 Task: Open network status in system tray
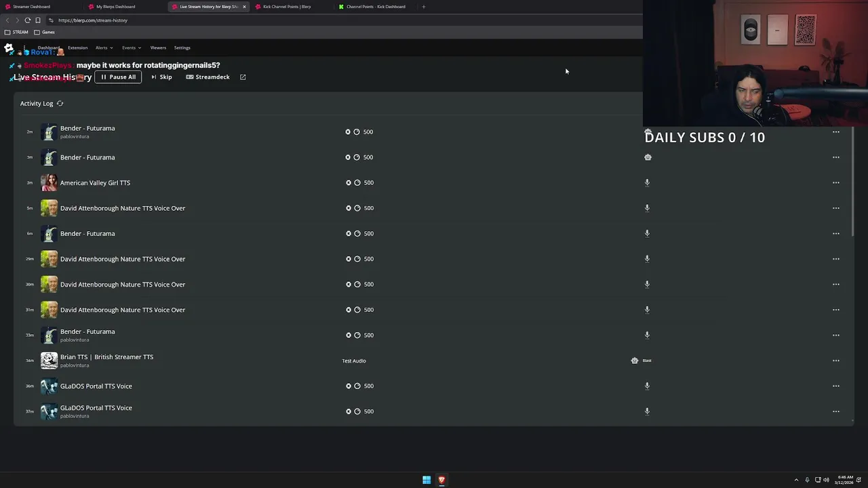click(818, 480)
